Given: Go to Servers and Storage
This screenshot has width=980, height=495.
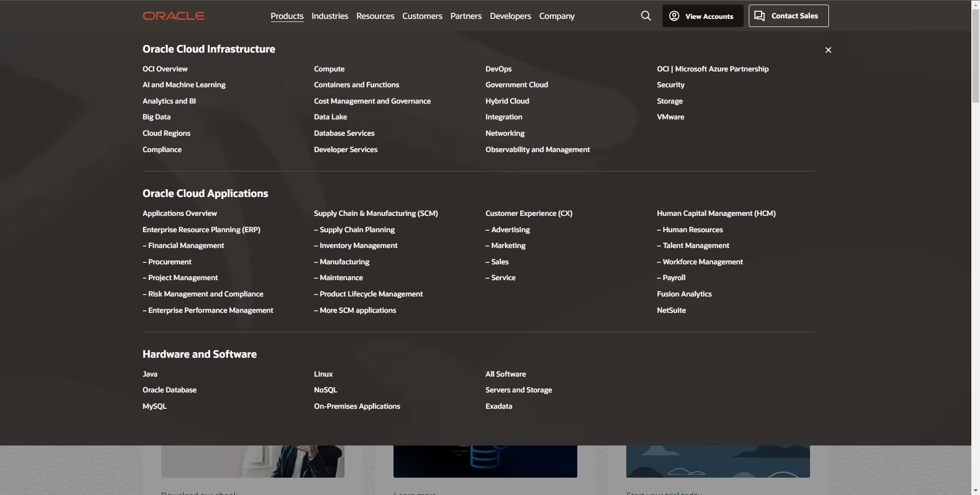Looking at the screenshot, I should [x=519, y=390].
